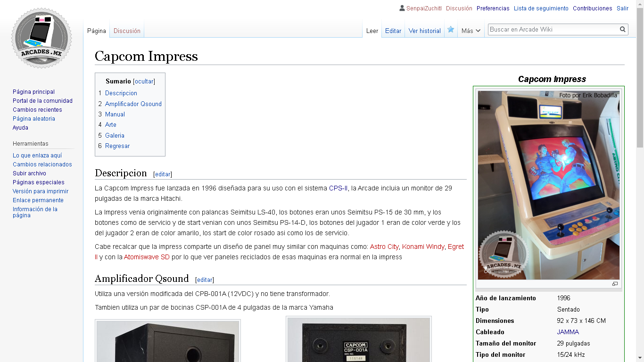The width and height of the screenshot is (644, 362).
Task: Follow the Astro City red link
Action: tap(384, 247)
